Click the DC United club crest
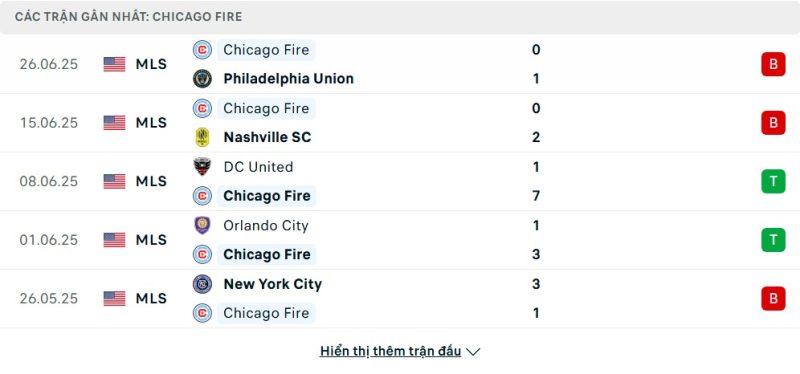The image size is (800, 374). pyautogui.click(x=202, y=167)
